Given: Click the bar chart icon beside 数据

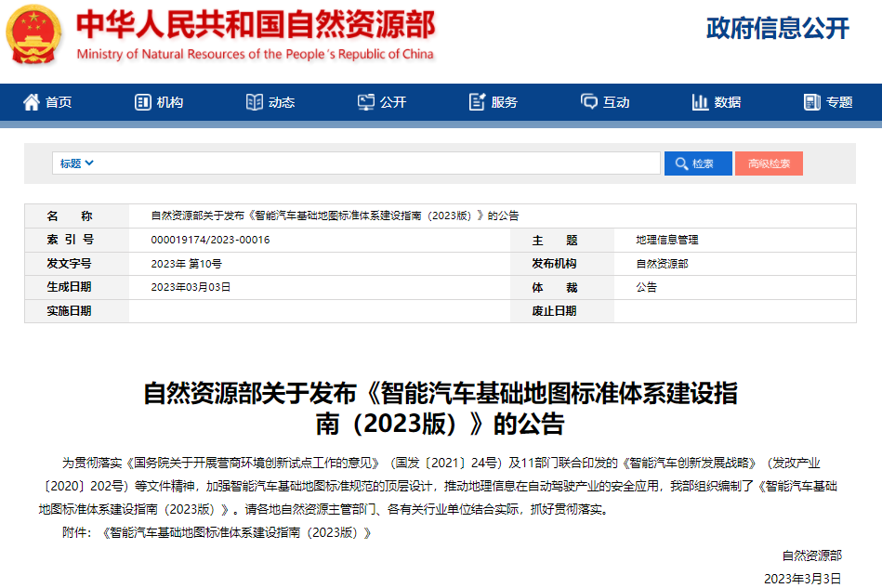Looking at the screenshot, I should pyautogui.click(x=699, y=102).
